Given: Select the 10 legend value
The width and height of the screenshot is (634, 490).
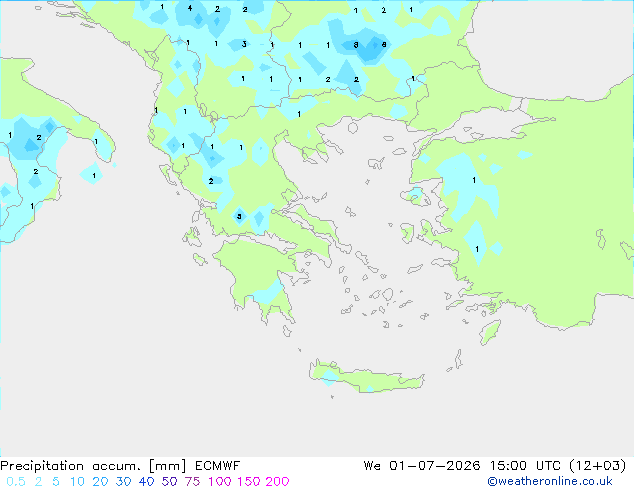Looking at the screenshot, I should pyautogui.click(x=77, y=482).
